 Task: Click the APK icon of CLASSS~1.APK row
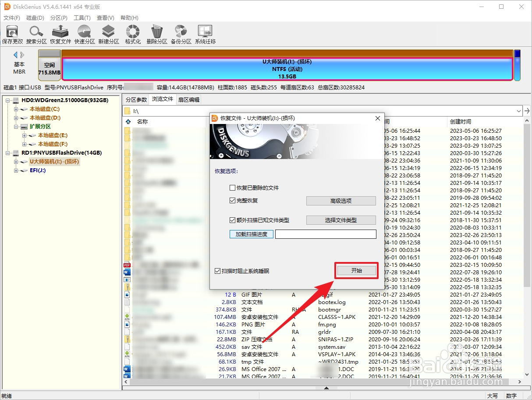click(x=127, y=317)
